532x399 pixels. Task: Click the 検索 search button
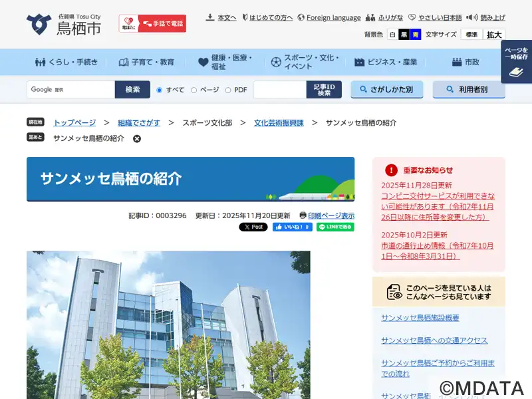132,90
